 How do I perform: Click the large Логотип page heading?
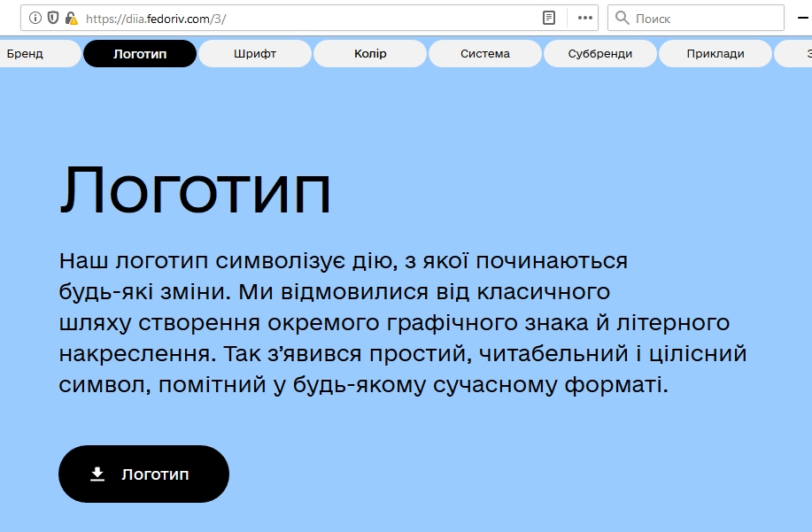195,189
